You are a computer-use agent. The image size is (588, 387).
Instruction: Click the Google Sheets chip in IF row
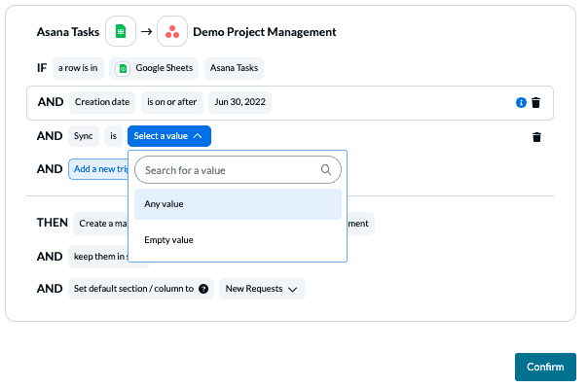point(154,68)
